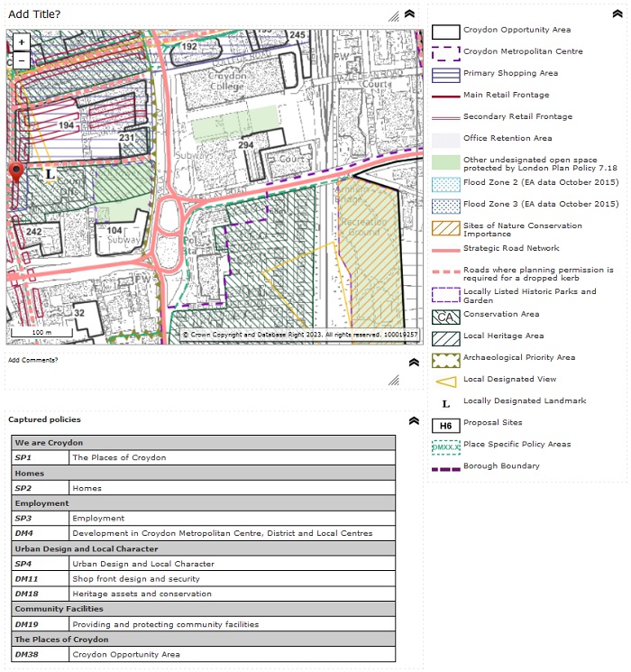The height and width of the screenshot is (672, 631).
Task: Click the Conservation Area CA symbol
Action: [x=446, y=318]
